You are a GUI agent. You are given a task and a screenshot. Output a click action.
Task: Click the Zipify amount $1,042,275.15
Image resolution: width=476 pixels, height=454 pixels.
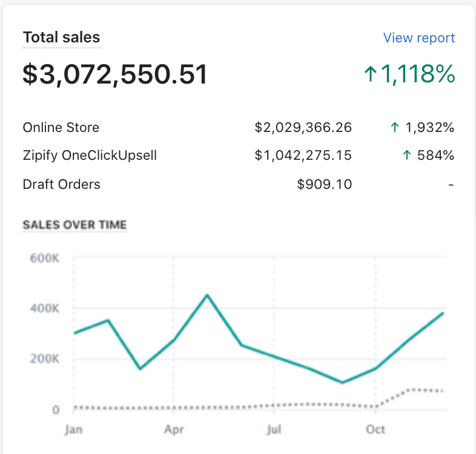(x=303, y=156)
